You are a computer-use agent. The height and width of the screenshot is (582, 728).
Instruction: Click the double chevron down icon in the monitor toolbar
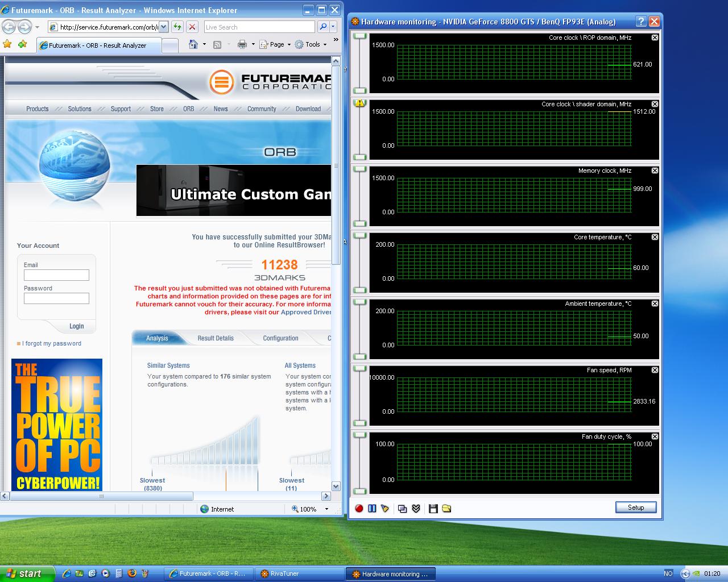pyautogui.click(x=416, y=508)
